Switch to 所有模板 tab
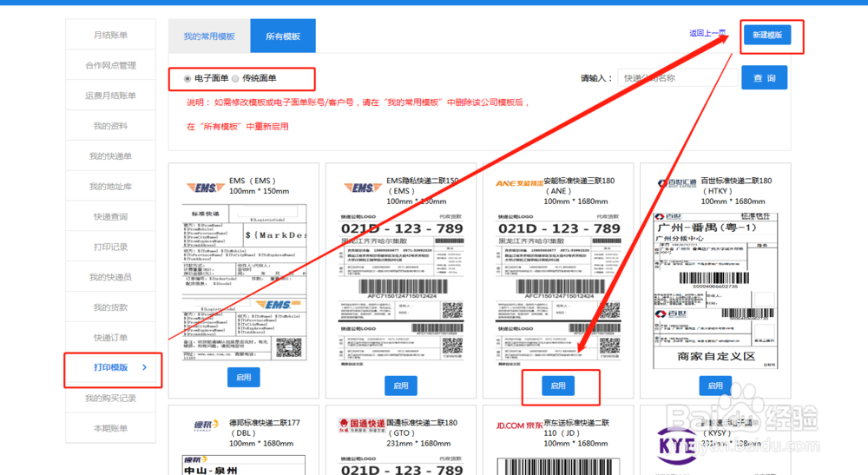The width and height of the screenshot is (868, 475). coord(283,36)
